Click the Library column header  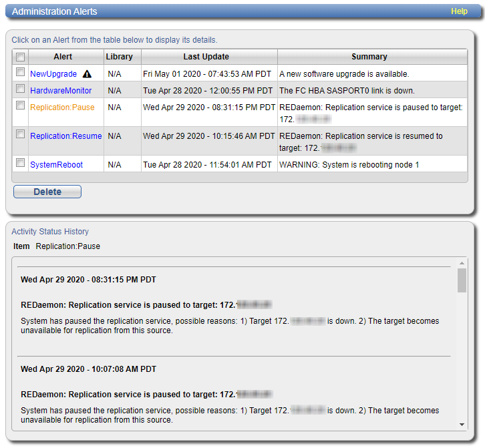point(119,57)
